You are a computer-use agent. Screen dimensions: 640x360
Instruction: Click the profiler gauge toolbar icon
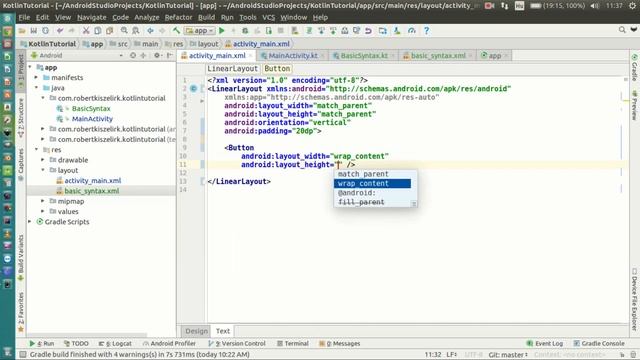[411, 31]
